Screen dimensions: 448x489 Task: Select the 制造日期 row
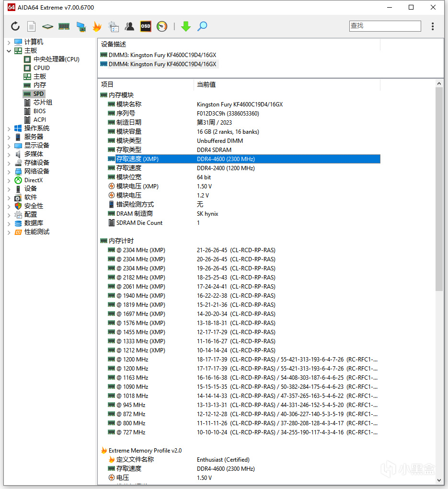pyautogui.click(x=240, y=123)
